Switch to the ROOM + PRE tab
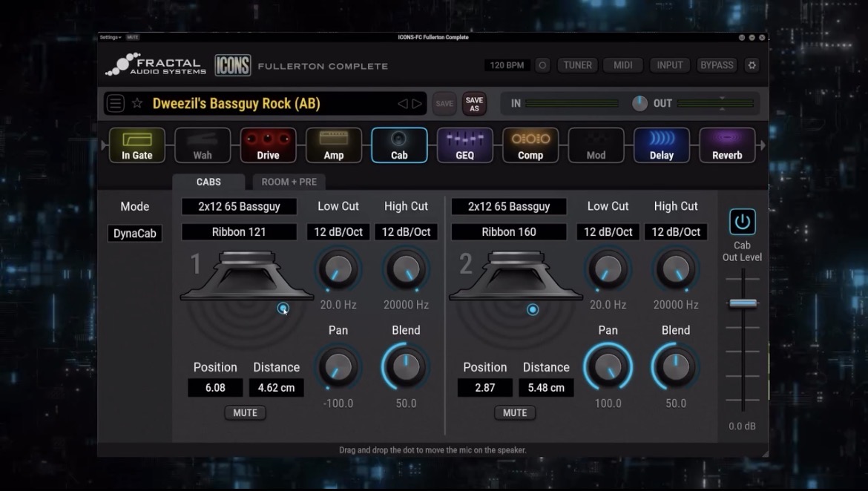 pos(289,182)
